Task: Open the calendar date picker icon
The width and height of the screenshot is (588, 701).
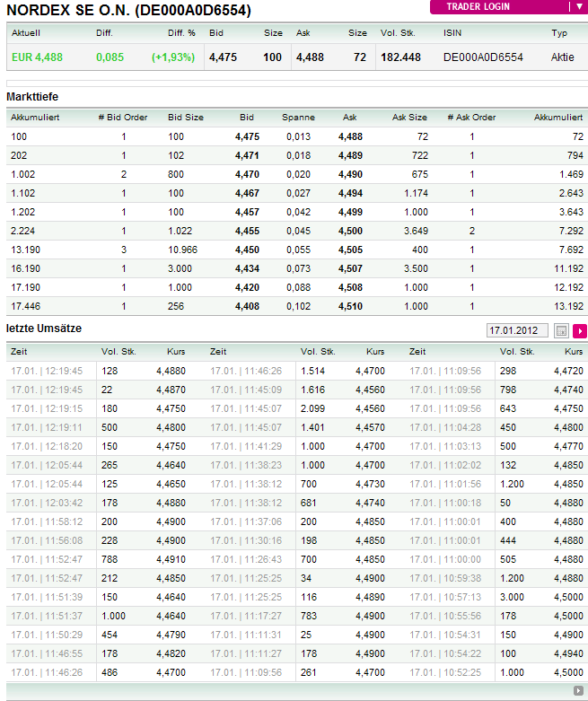Action: [562, 331]
